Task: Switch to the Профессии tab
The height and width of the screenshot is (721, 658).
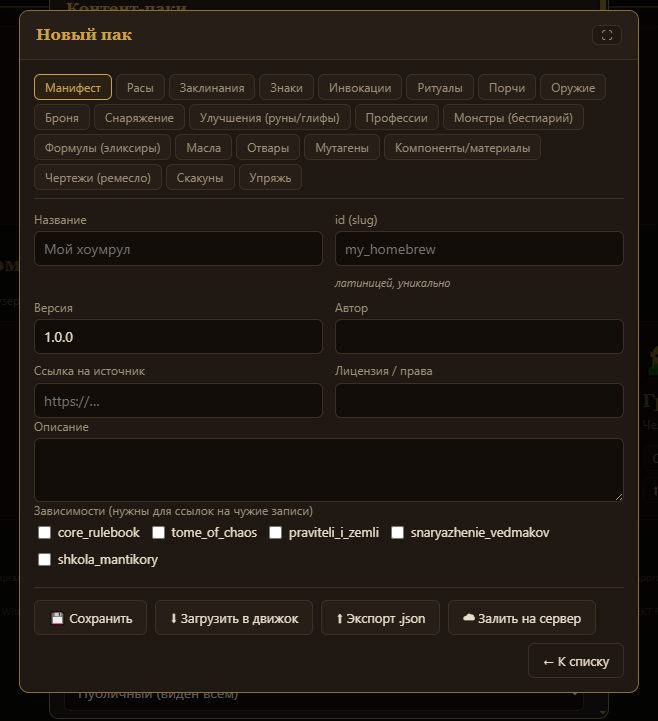Action: 396,117
